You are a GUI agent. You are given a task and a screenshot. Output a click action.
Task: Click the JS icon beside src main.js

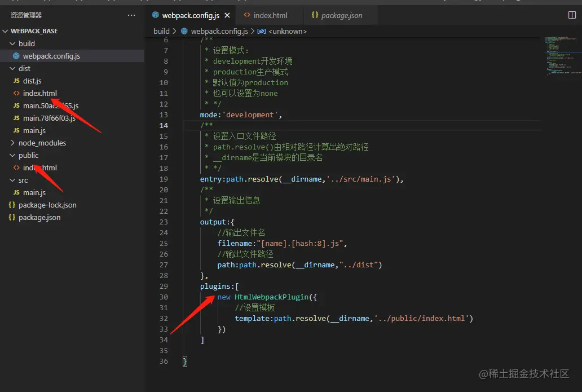click(x=16, y=193)
